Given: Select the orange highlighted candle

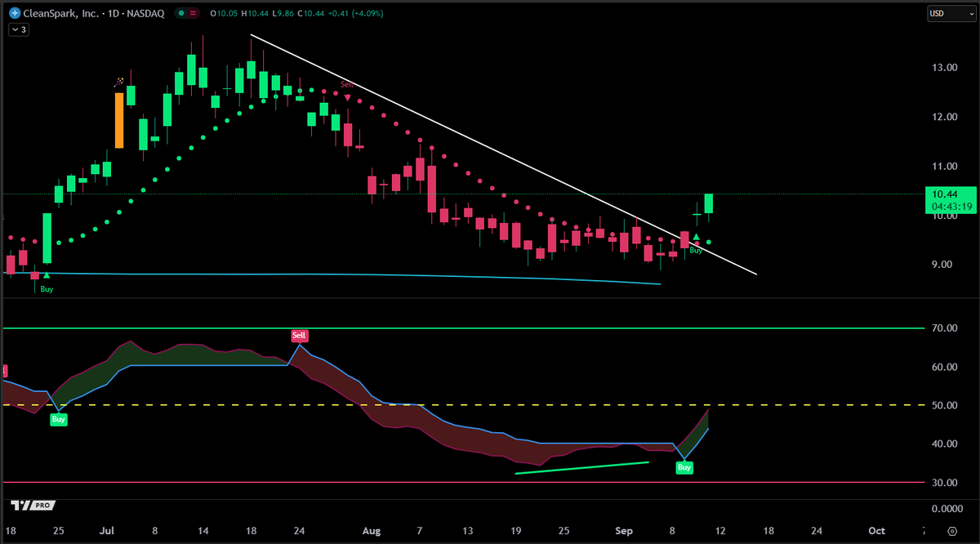Looking at the screenshot, I should pos(119,120).
